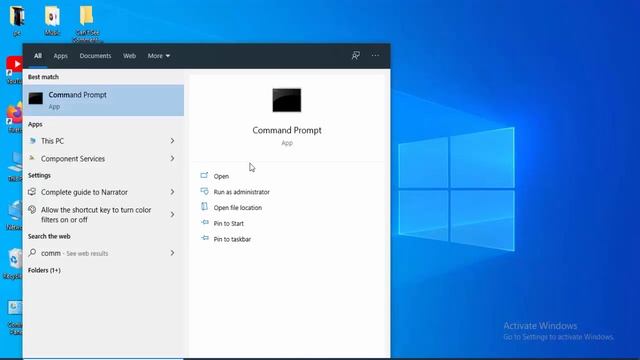The height and width of the screenshot is (360, 640).
Task: Expand the This PC result chevron
Action: pos(172,141)
